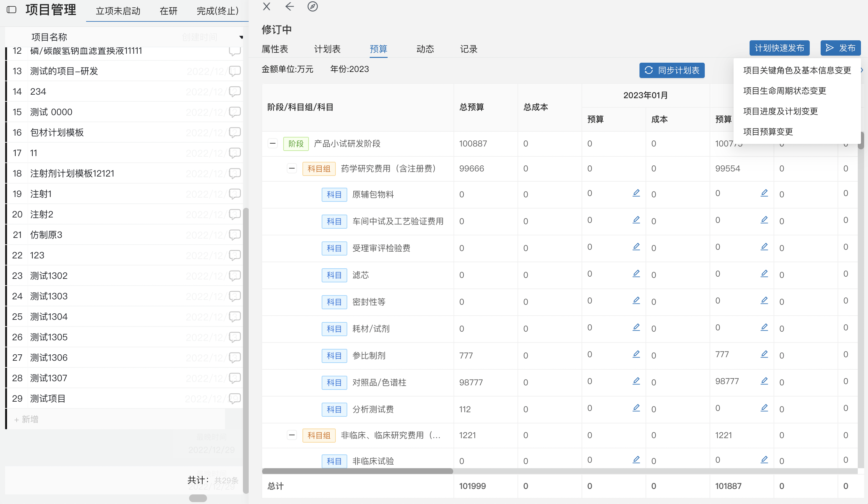Toggle the sidebar panel icon beside 项目管理
The image size is (868, 504).
coord(12,10)
